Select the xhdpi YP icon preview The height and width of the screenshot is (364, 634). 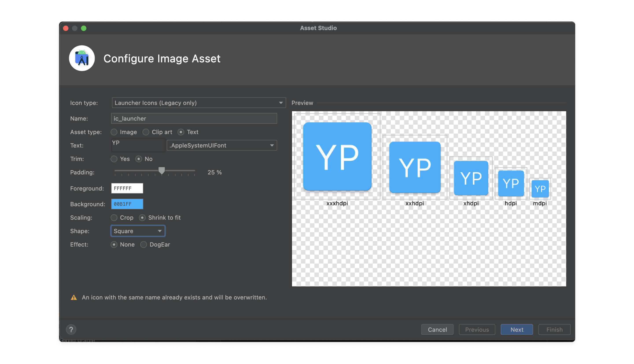pos(471,178)
